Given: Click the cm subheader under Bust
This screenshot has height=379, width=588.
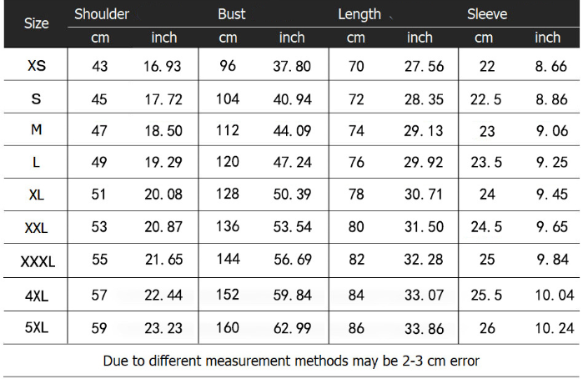Looking at the screenshot, I should pos(228,38).
